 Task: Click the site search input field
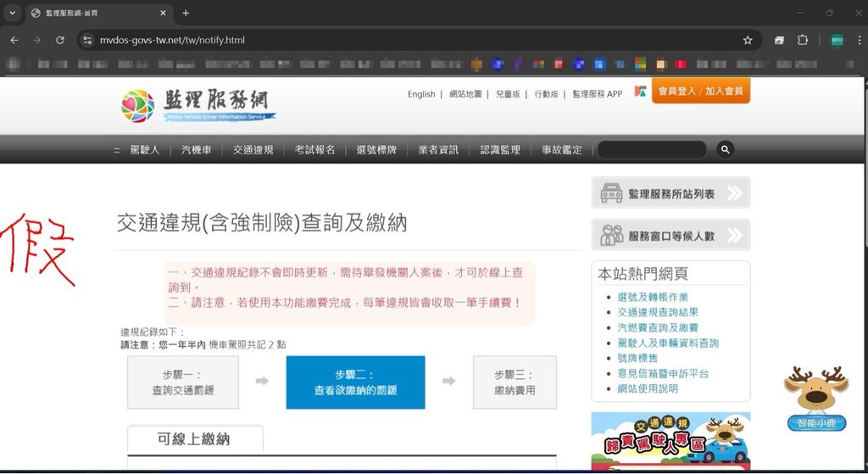tap(651, 150)
